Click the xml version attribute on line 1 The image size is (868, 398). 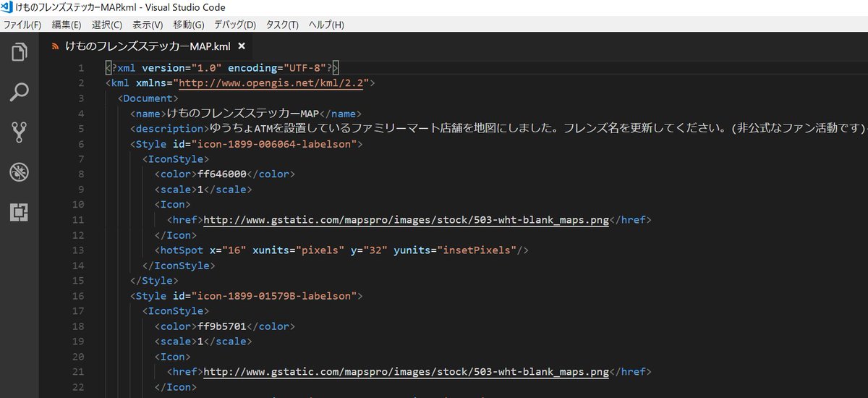(x=182, y=68)
